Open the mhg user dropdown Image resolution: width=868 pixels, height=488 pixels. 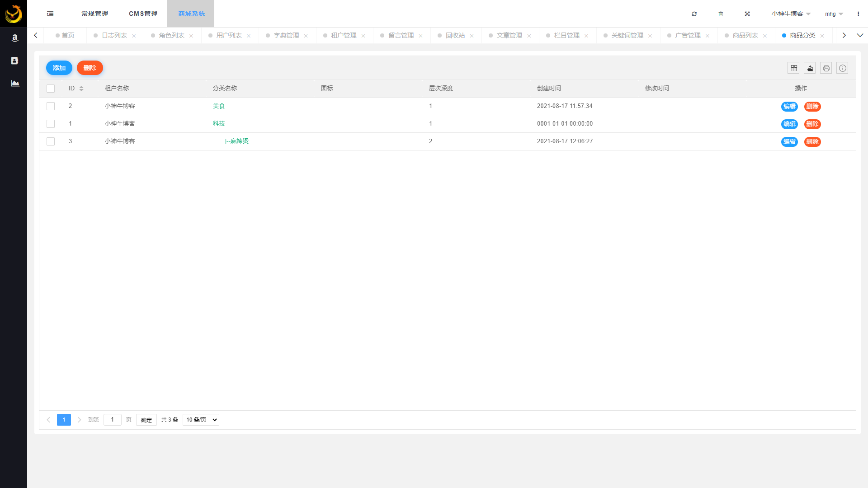833,14
